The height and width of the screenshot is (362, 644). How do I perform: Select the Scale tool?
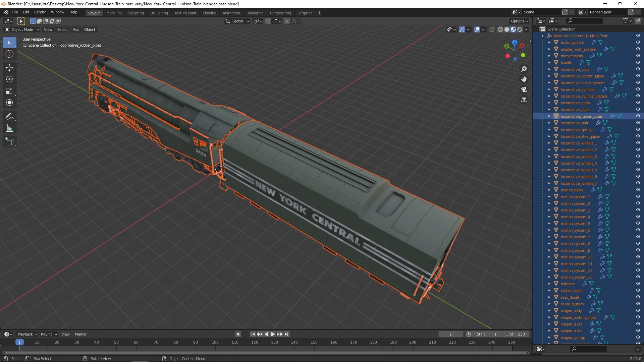click(x=9, y=91)
